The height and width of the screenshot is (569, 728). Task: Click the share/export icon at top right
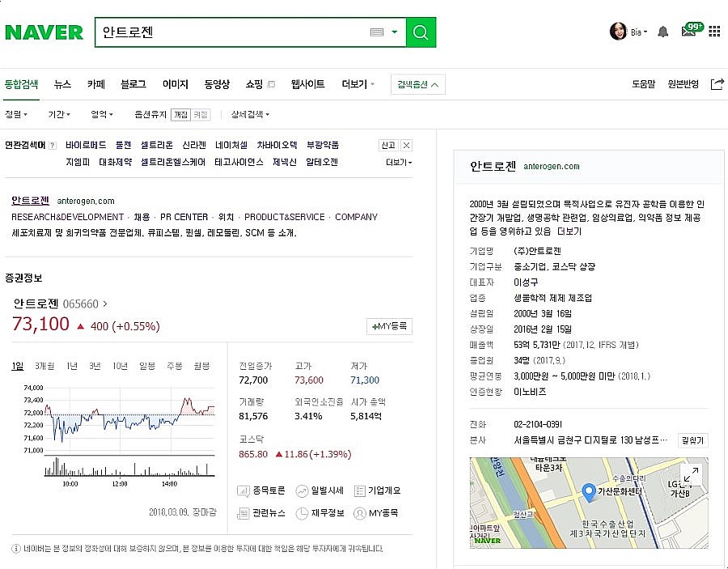click(717, 84)
